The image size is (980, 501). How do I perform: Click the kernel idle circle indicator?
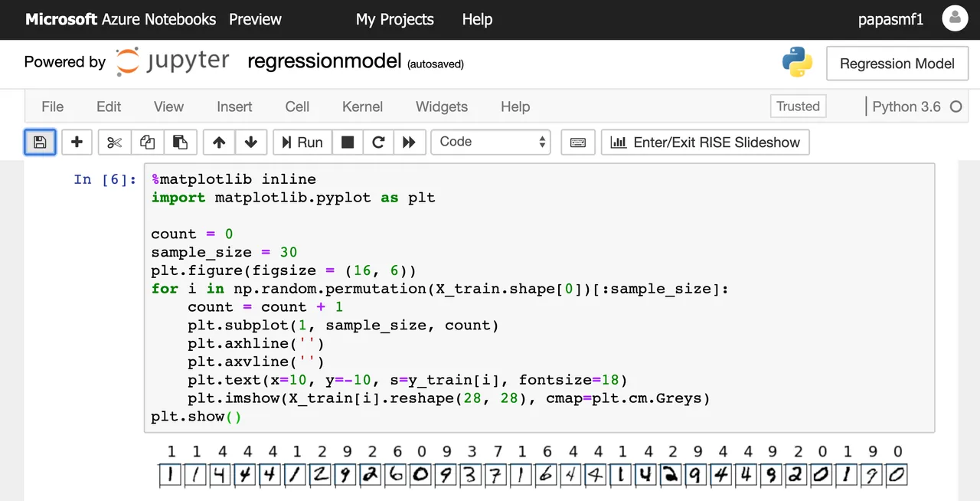click(x=955, y=106)
